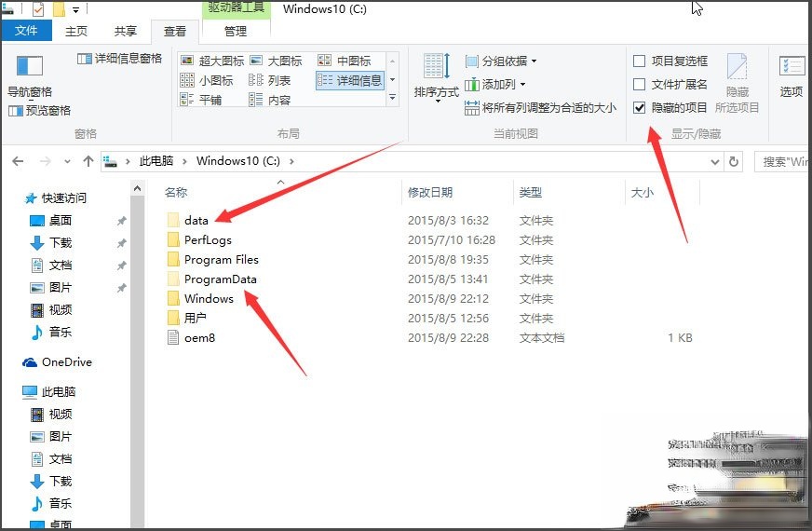Select the Program Files folder
This screenshot has width=812, height=531.
(x=221, y=260)
